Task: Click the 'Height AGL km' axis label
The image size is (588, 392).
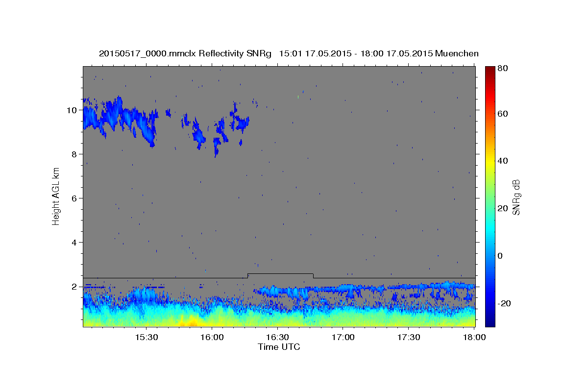Action: [56, 196]
